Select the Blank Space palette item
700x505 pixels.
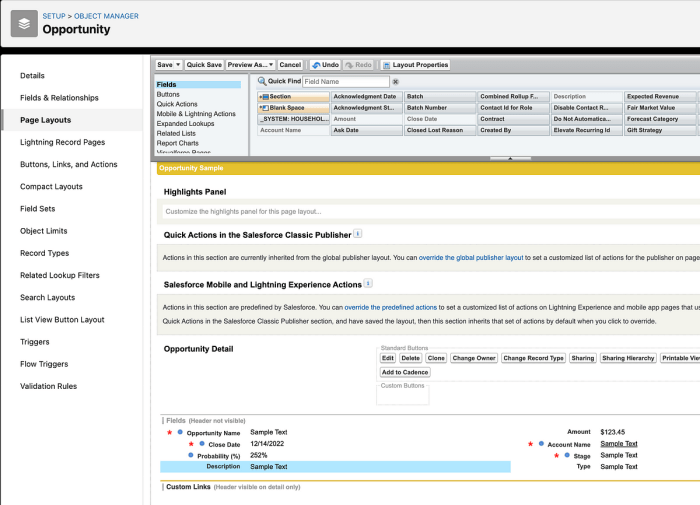[x=293, y=108]
